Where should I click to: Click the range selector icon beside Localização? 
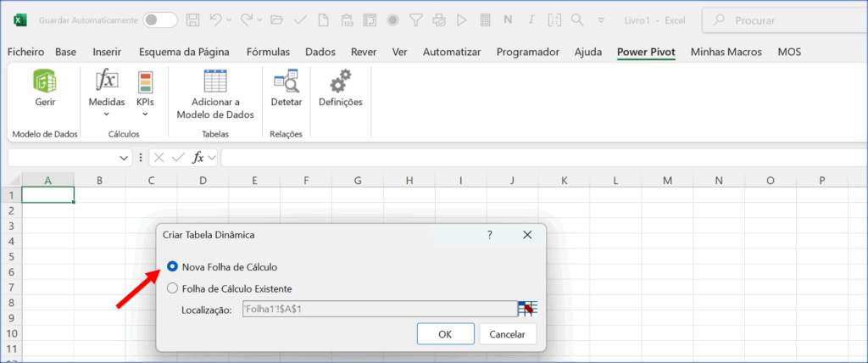pyautogui.click(x=527, y=310)
